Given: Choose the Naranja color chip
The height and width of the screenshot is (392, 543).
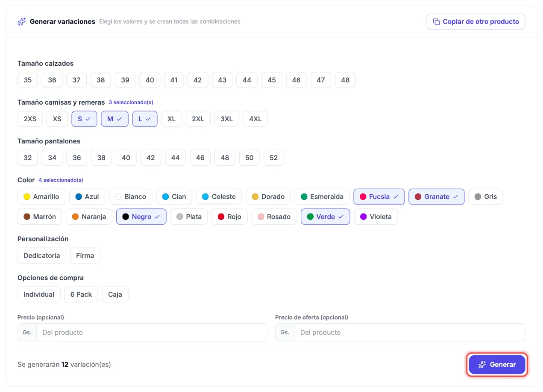Looking at the screenshot, I should 89,217.
